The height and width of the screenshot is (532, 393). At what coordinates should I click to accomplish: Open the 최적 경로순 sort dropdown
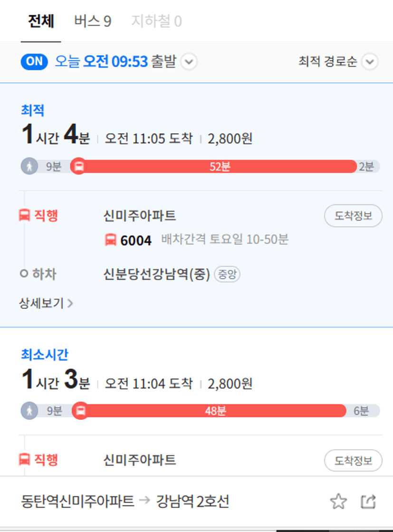338,62
